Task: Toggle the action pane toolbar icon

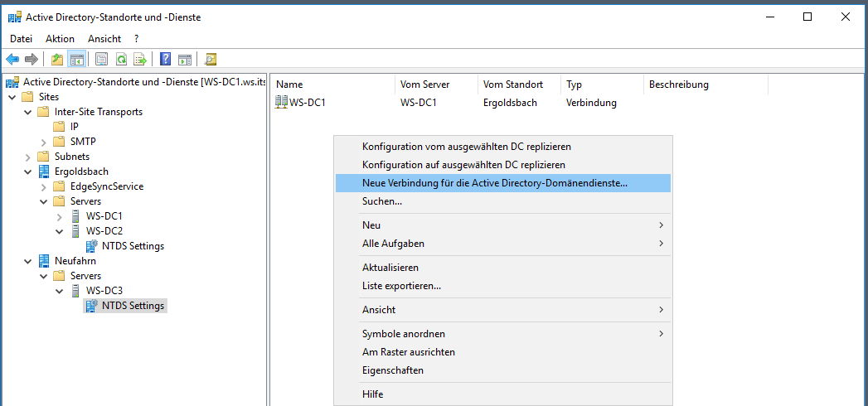Action: 184,59
